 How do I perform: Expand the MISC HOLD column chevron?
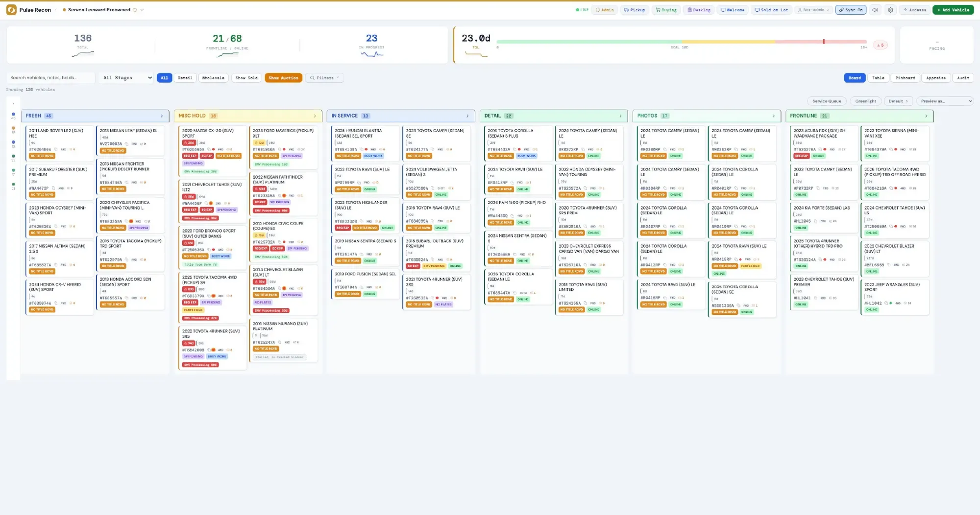[x=315, y=116]
